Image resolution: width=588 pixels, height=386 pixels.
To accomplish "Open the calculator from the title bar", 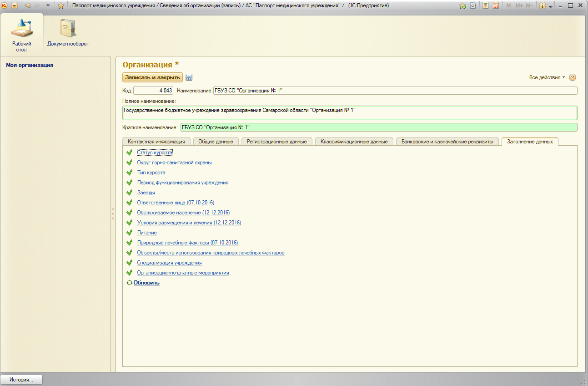I will coord(485,6).
